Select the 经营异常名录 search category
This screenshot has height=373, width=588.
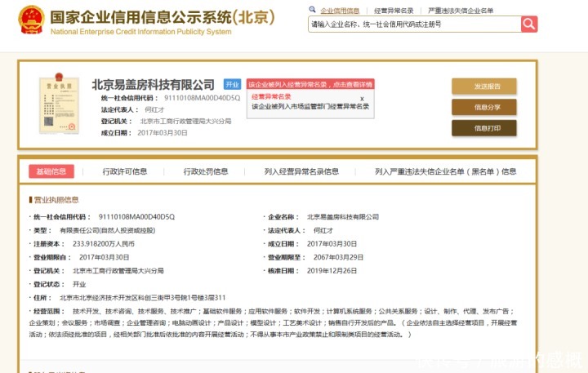tap(394, 11)
